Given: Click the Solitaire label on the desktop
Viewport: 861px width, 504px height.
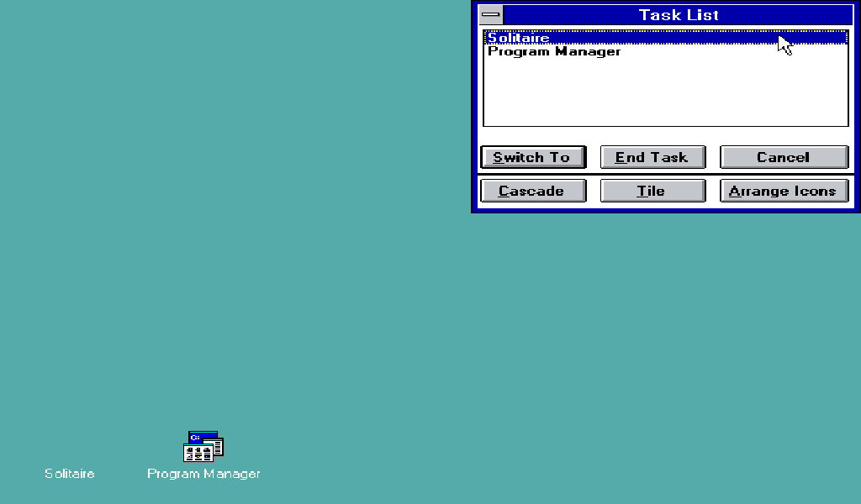Looking at the screenshot, I should pyautogui.click(x=70, y=473).
